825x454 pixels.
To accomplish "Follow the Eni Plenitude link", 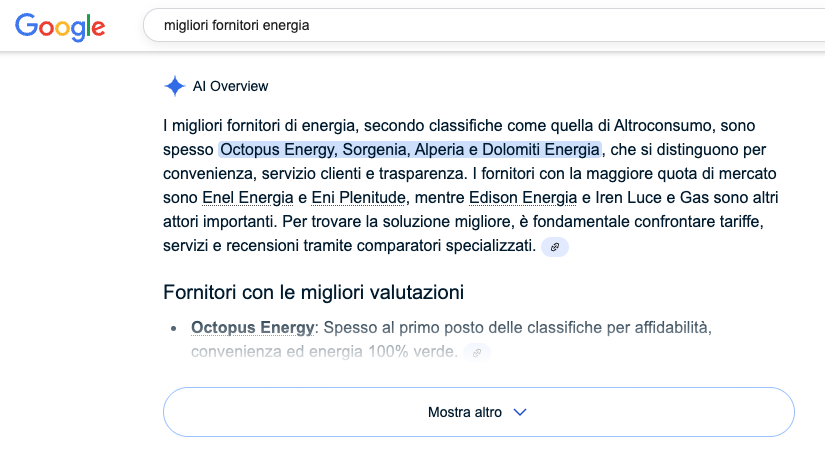I will click(357, 198).
